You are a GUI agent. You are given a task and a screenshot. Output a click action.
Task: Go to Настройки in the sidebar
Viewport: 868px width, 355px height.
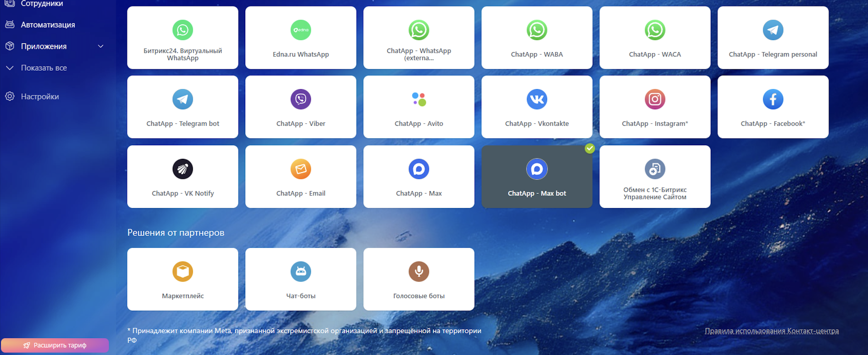coord(40,97)
